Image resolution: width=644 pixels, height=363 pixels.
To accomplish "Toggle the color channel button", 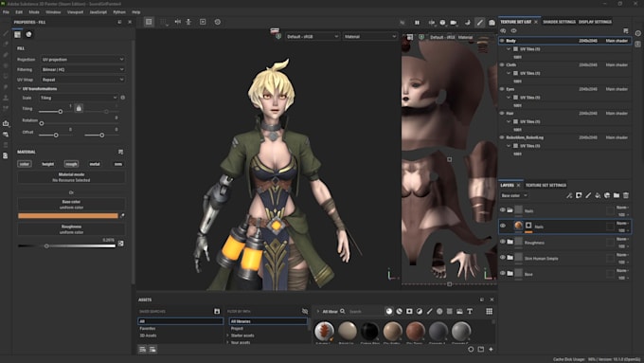I will (25, 164).
